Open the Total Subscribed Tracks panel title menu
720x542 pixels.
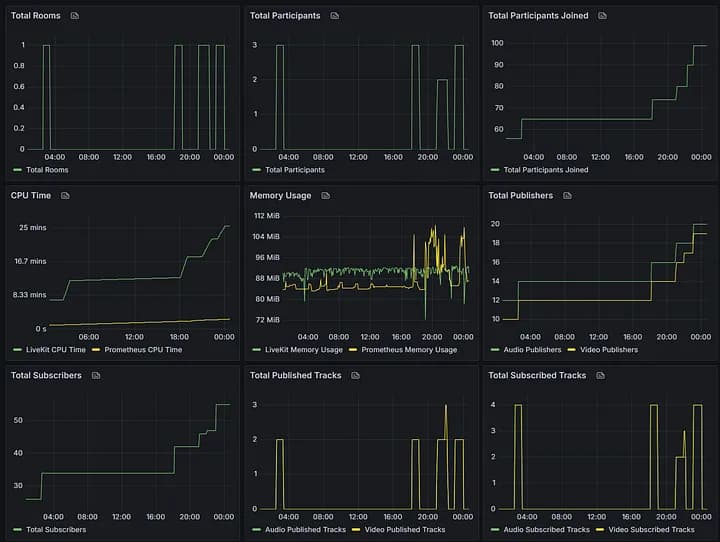pos(537,376)
